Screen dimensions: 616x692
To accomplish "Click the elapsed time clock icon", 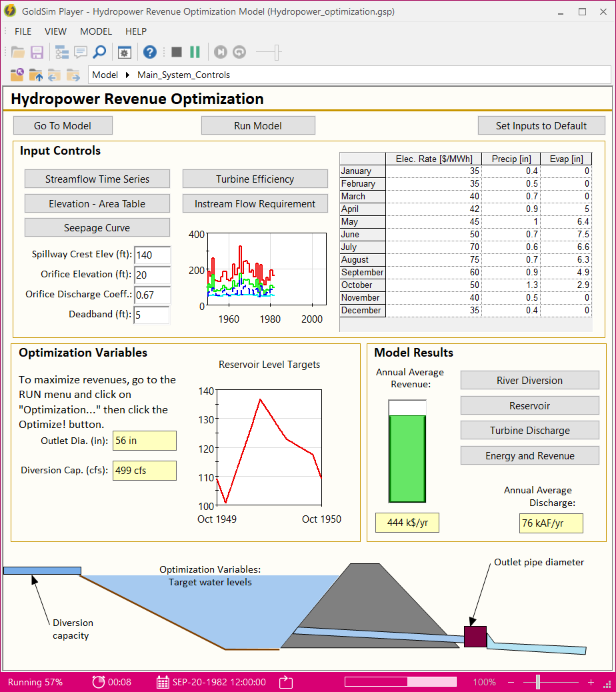I will [99, 682].
